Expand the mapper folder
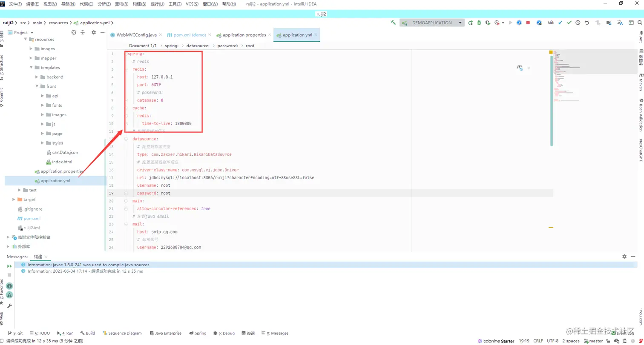 point(32,58)
